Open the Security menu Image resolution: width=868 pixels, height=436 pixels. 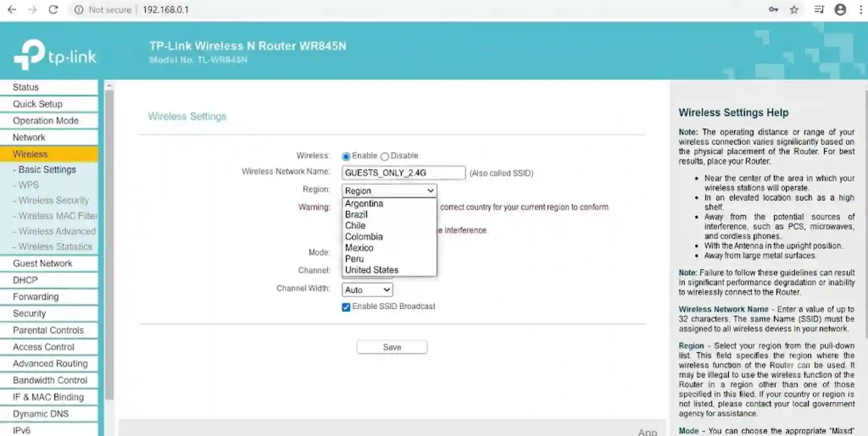click(x=49, y=313)
